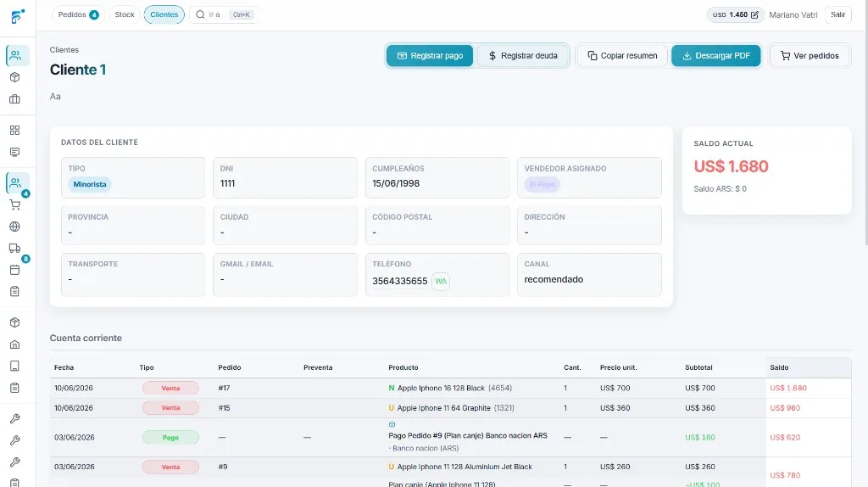868x487 pixels.
Task: Open the four-squares dashboard grid icon
Action: (x=15, y=130)
